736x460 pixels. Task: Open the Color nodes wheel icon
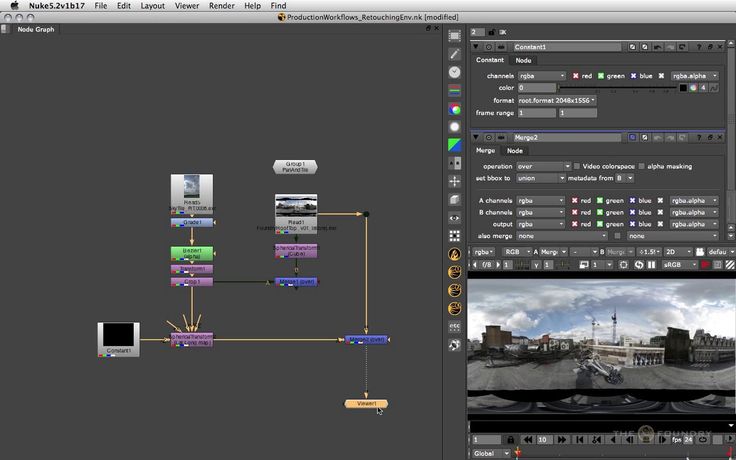tap(455, 109)
